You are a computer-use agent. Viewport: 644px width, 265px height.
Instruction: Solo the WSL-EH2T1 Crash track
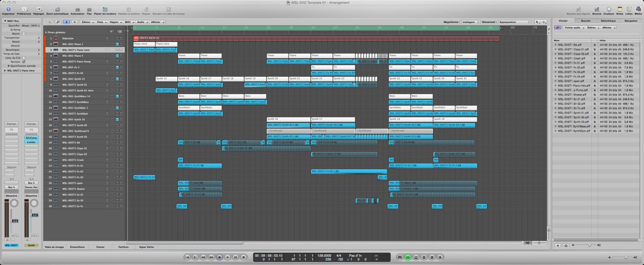point(121,160)
